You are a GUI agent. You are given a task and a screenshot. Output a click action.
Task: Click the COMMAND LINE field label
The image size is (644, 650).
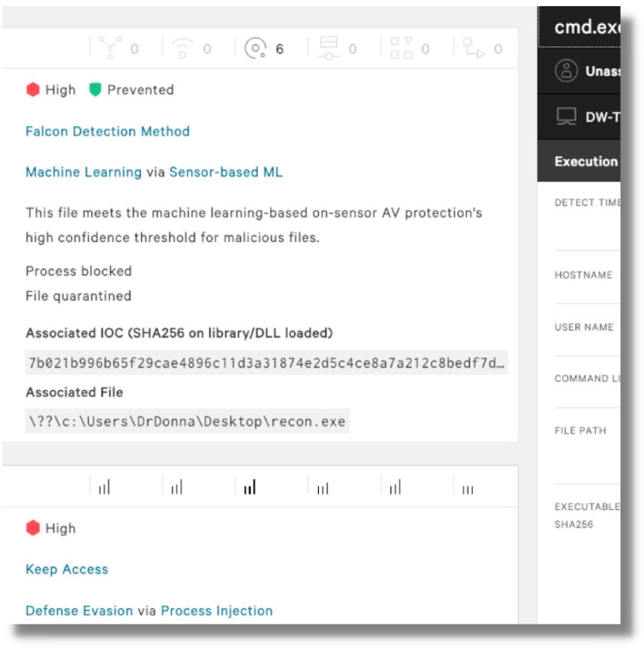587,378
